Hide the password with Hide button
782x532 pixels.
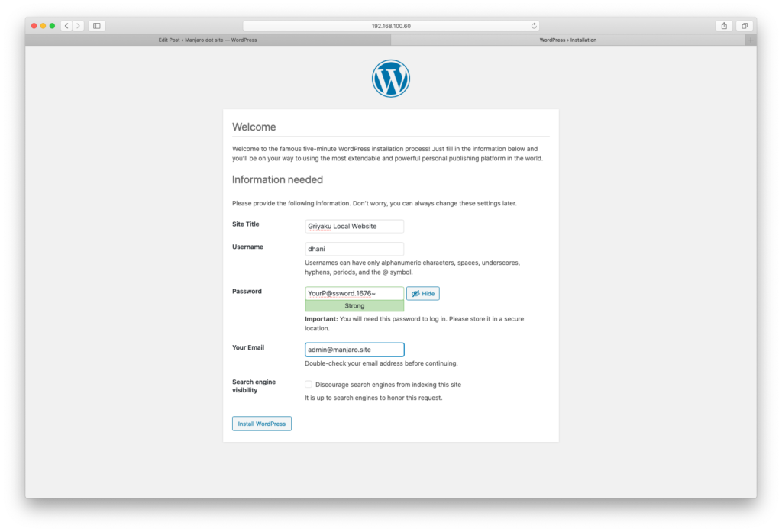click(423, 294)
